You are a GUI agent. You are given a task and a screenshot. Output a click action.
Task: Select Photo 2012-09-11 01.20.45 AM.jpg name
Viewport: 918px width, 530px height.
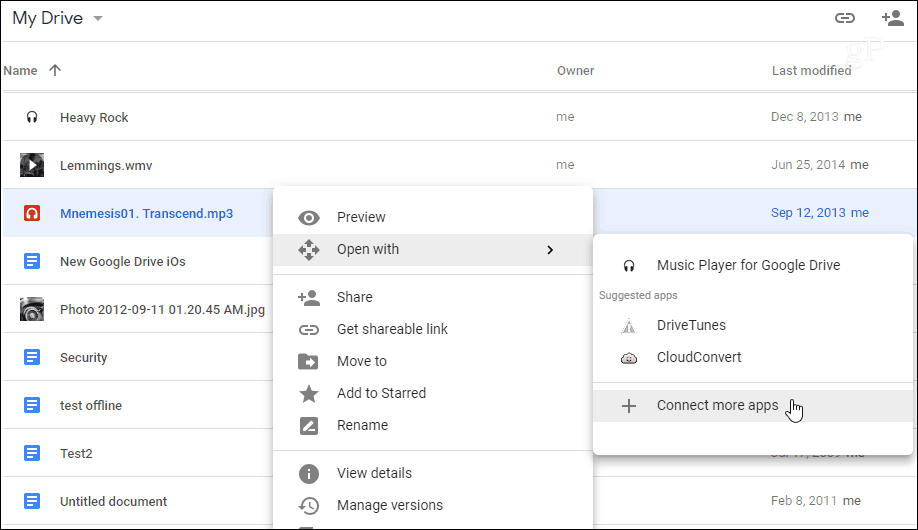pos(162,310)
